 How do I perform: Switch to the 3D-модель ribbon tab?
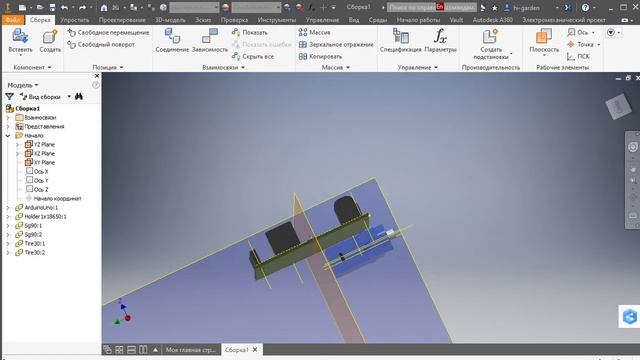170,20
